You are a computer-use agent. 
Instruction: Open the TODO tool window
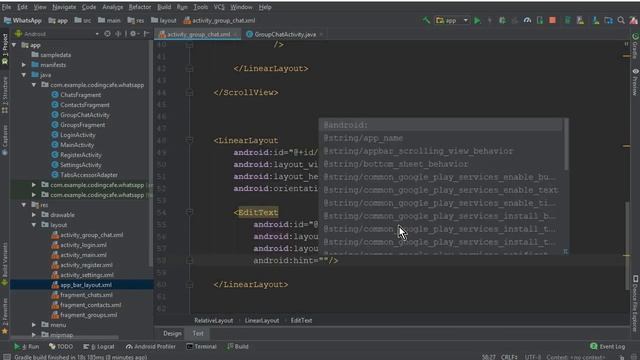point(61,347)
